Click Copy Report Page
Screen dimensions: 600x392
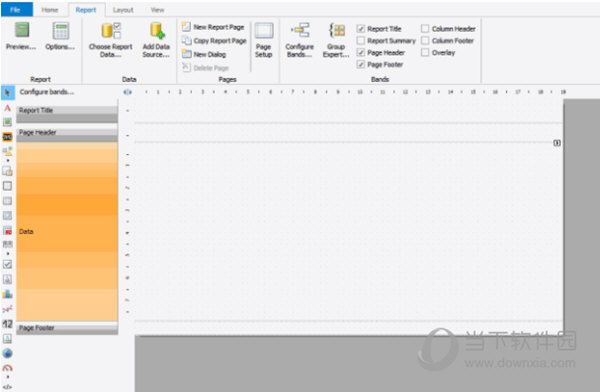pyautogui.click(x=214, y=41)
